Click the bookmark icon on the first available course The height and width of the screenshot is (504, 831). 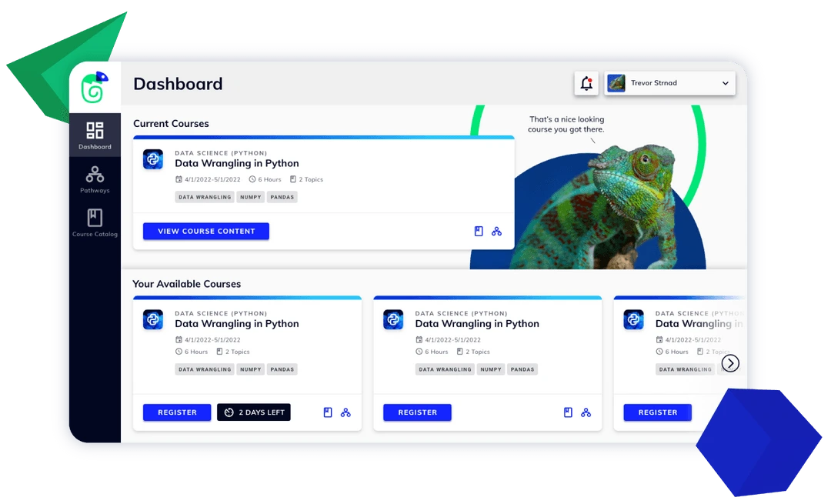click(328, 412)
